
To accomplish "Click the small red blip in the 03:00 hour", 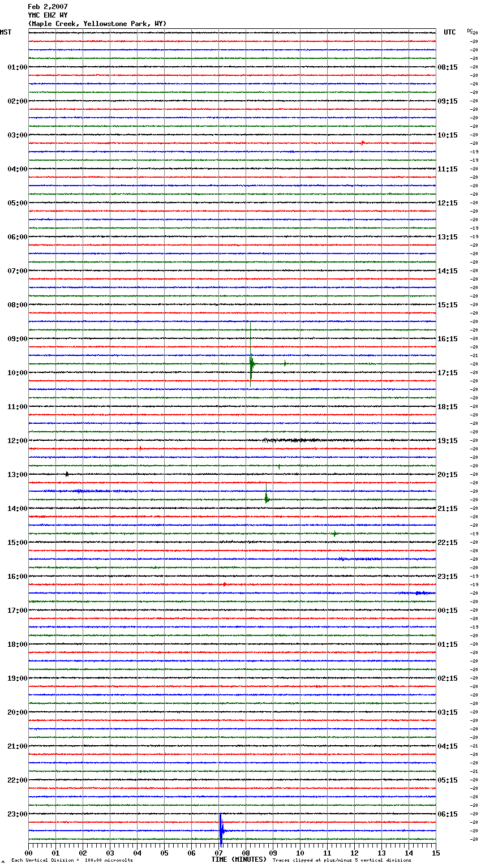I will (x=362, y=143).
